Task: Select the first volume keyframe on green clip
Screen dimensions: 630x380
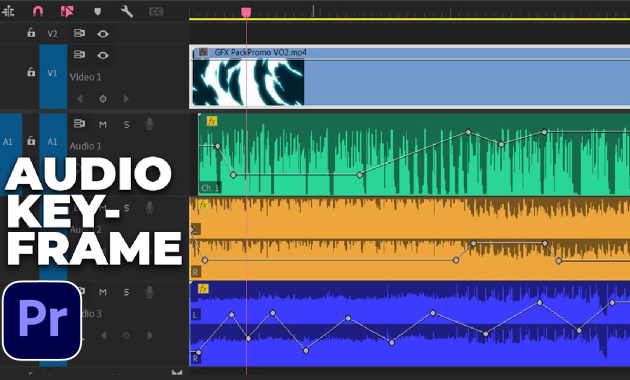Action: point(217,146)
